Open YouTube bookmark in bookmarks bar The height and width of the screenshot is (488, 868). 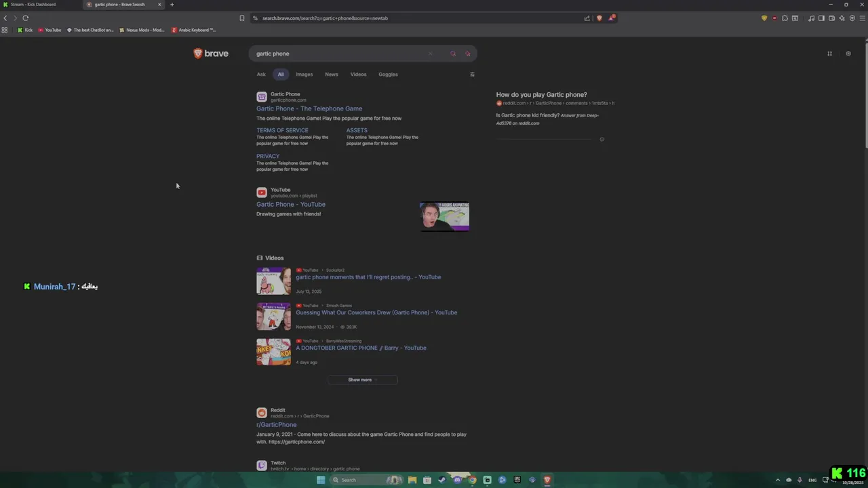[x=50, y=30]
